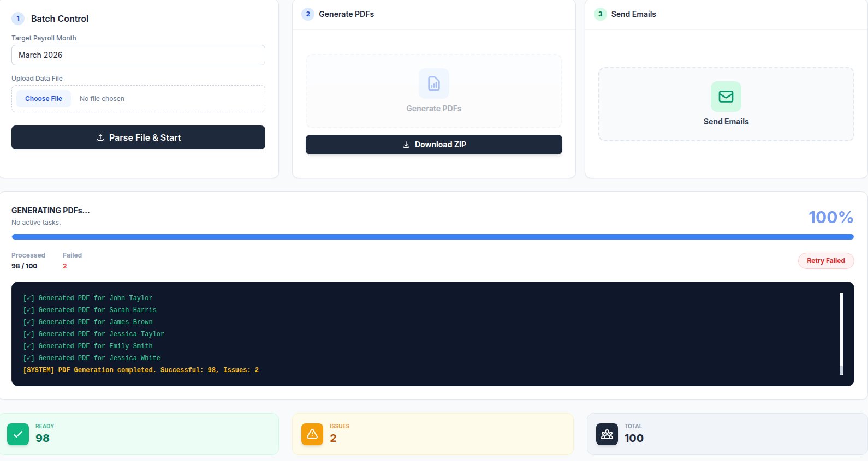Viewport: 868px width, 461px height.
Task: Click the 'No file chosen' upload area text
Action: point(102,99)
